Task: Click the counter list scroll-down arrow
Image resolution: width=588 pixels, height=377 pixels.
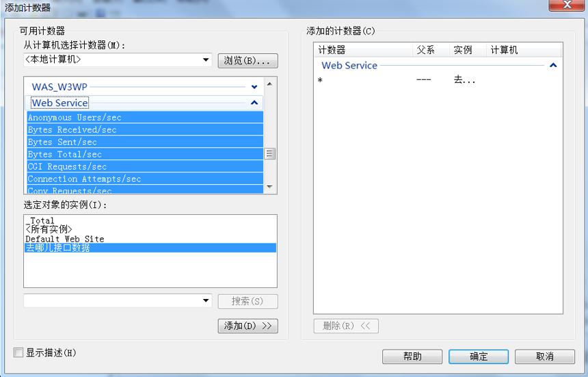Action: pyautogui.click(x=269, y=186)
